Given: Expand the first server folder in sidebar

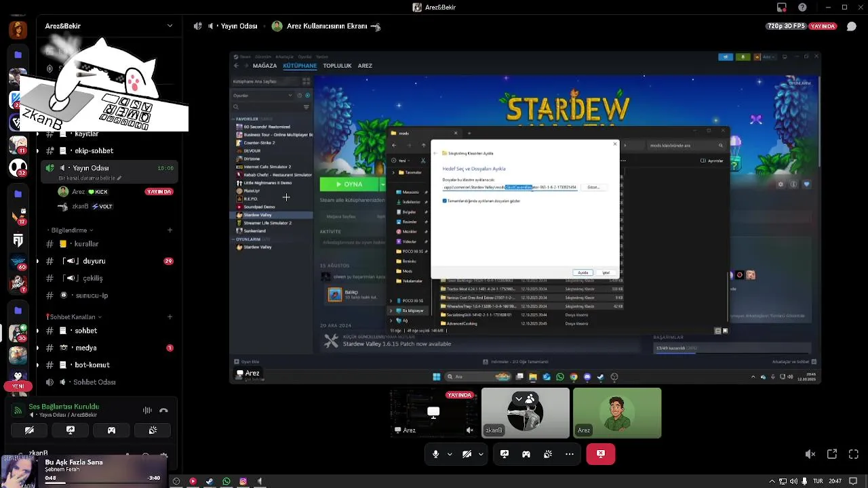Looking at the screenshot, I should (x=18, y=55).
